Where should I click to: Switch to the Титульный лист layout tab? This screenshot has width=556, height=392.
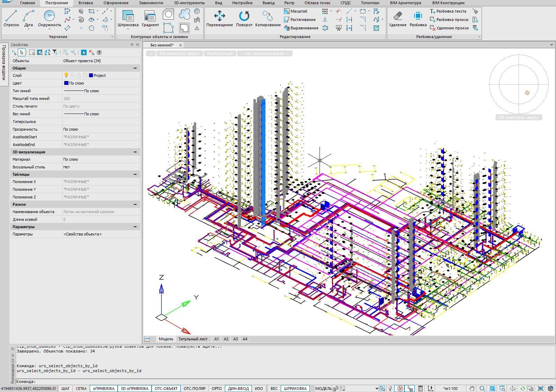(x=193, y=339)
